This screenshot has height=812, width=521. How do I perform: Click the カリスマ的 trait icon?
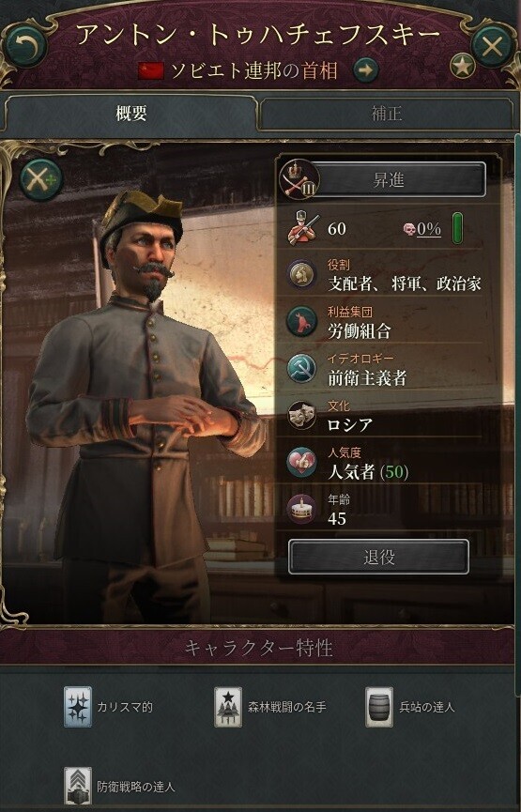78,707
